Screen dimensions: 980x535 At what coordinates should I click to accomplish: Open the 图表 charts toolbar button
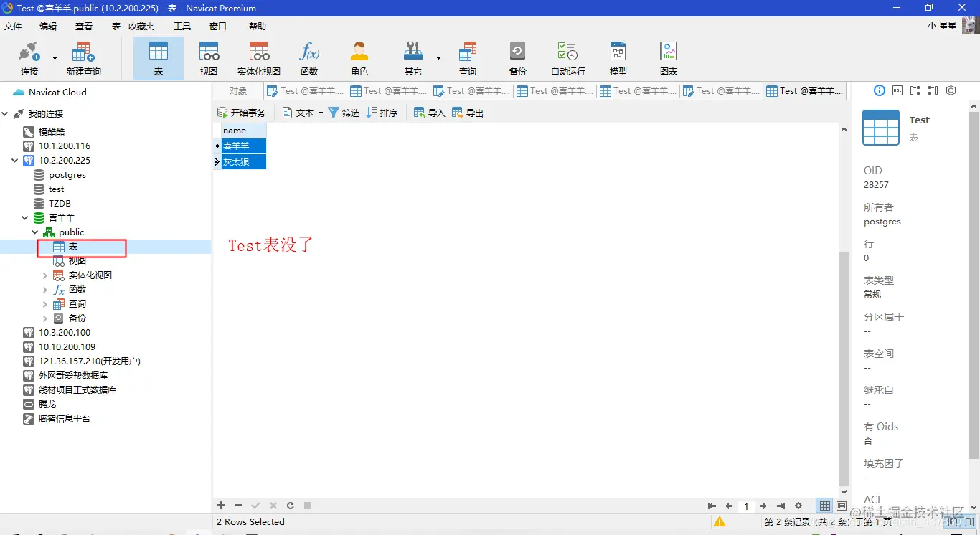669,58
